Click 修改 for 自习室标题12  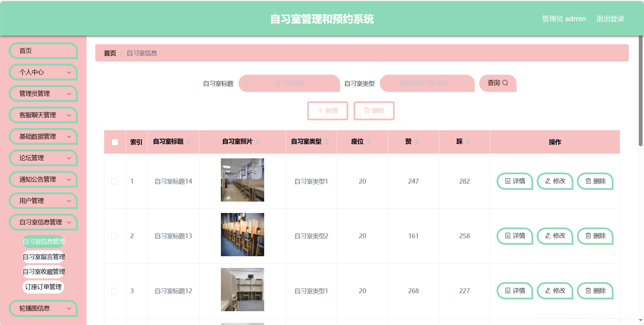click(555, 291)
